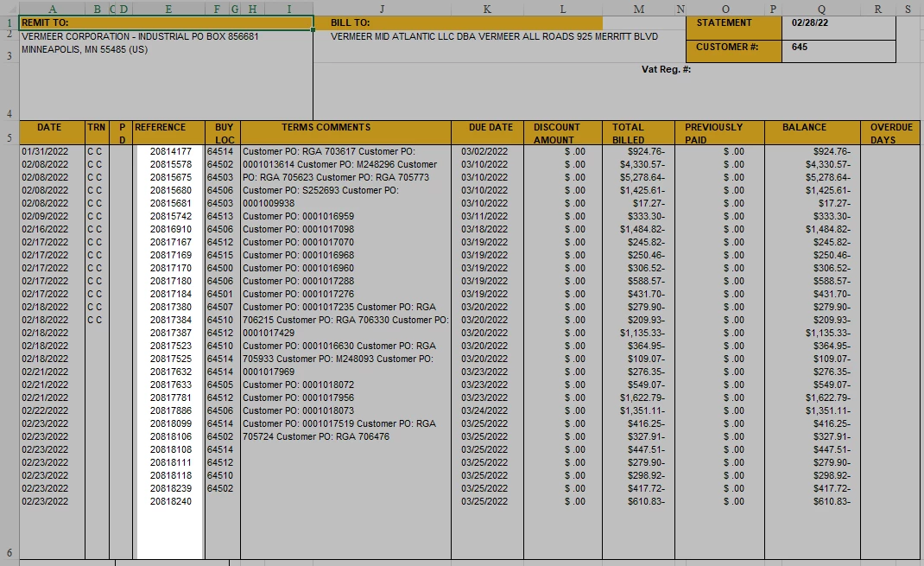Click the STATEMENT label cell
Image resolution: width=924 pixels, height=566 pixels.
pyautogui.click(x=734, y=29)
